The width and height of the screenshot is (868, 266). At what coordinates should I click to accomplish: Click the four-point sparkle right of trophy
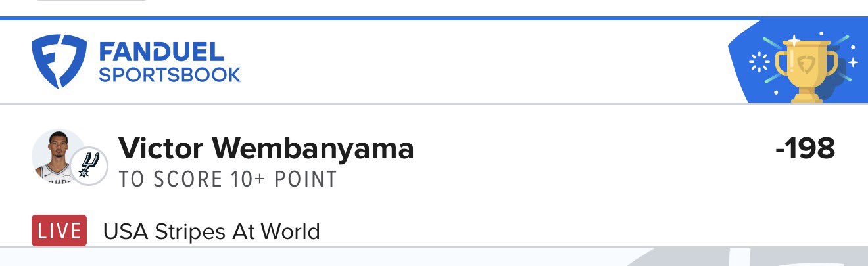[x=853, y=62]
